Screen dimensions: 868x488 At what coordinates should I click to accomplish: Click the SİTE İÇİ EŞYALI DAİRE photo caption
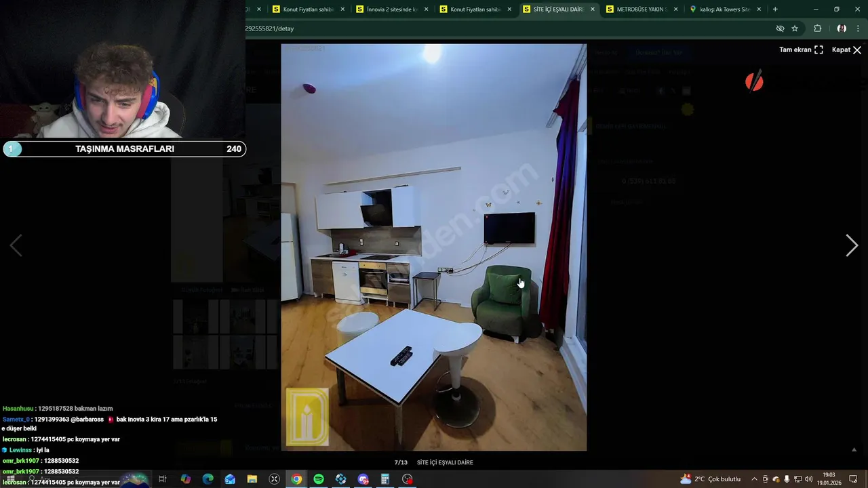[x=445, y=462]
